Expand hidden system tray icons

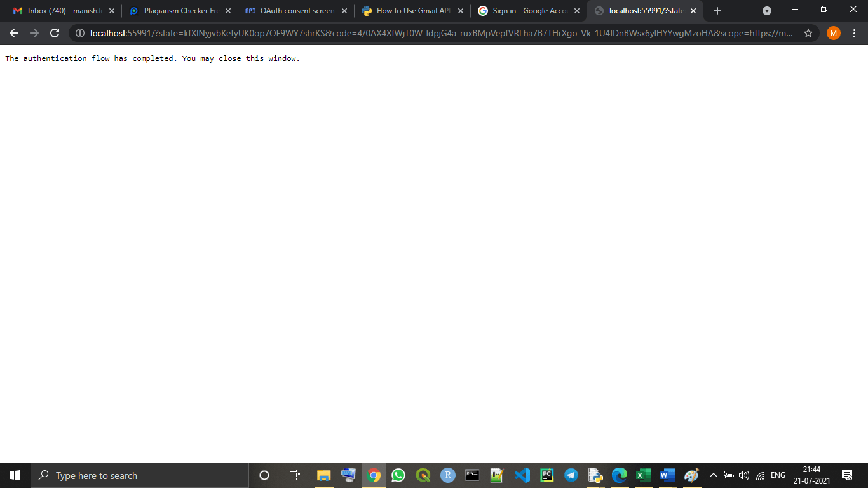(713, 475)
